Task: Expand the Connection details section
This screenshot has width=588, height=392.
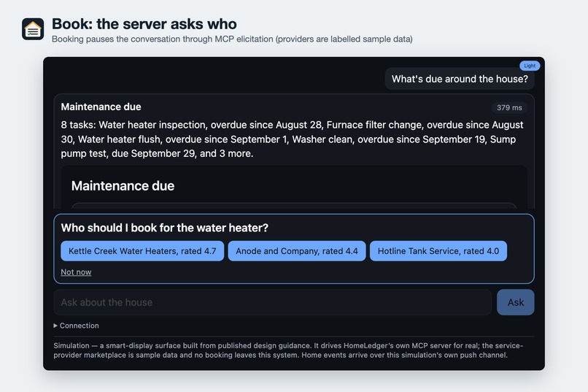Action: (x=76, y=326)
